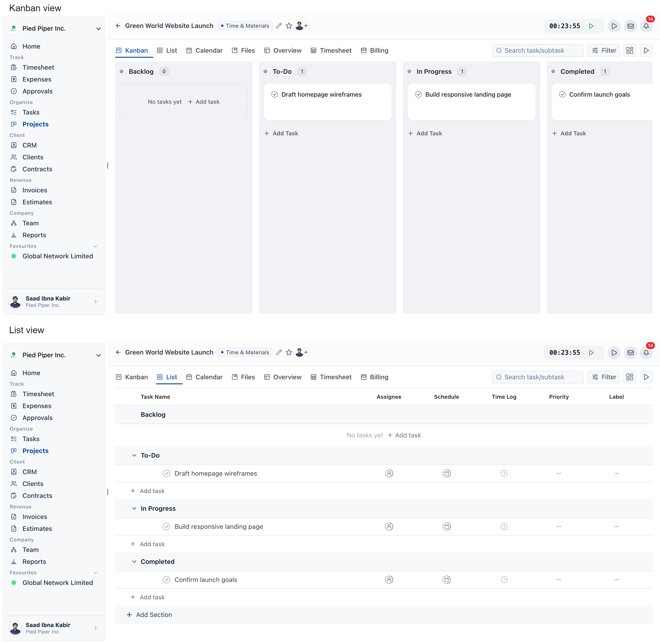660x644 pixels.
Task: Open the notifications bell in Kanban view
Action: point(646,26)
